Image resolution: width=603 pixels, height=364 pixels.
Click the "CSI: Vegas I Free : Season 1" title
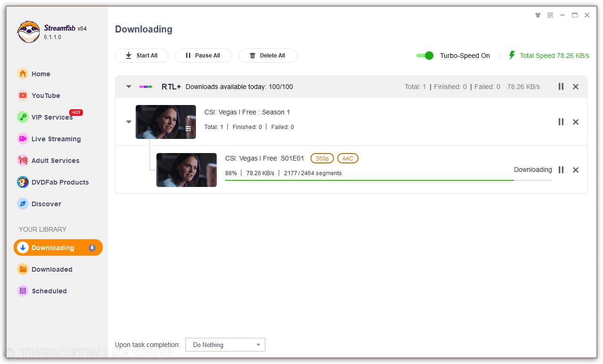coord(247,112)
